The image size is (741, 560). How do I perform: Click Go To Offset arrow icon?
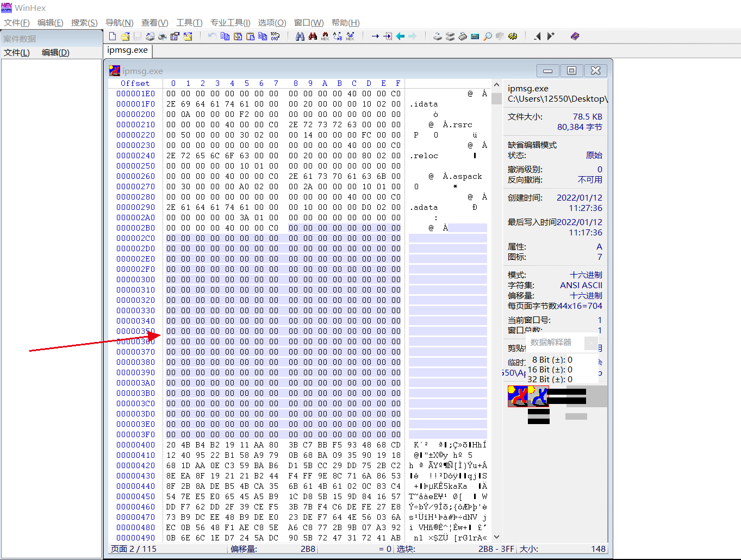point(375,36)
